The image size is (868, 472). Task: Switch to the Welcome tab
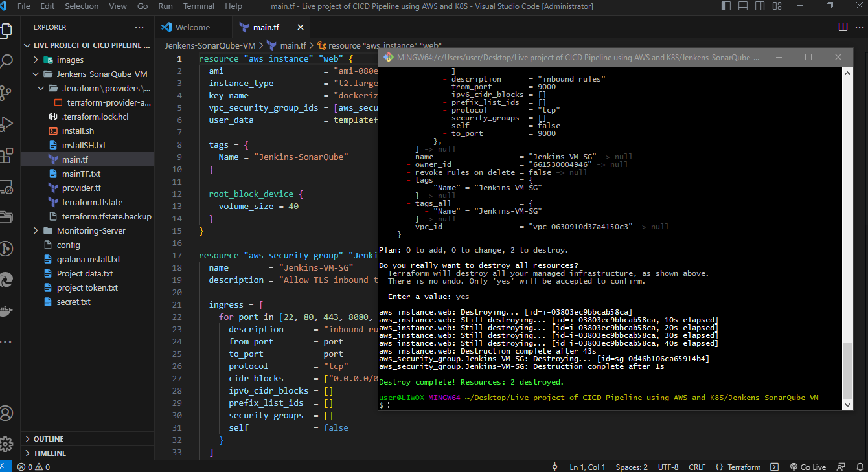pos(192,27)
